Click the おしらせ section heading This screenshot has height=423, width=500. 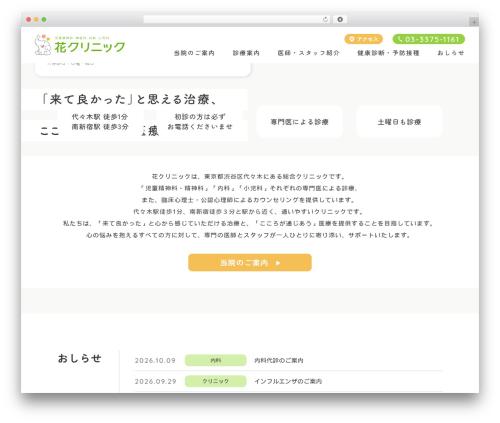point(80,358)
